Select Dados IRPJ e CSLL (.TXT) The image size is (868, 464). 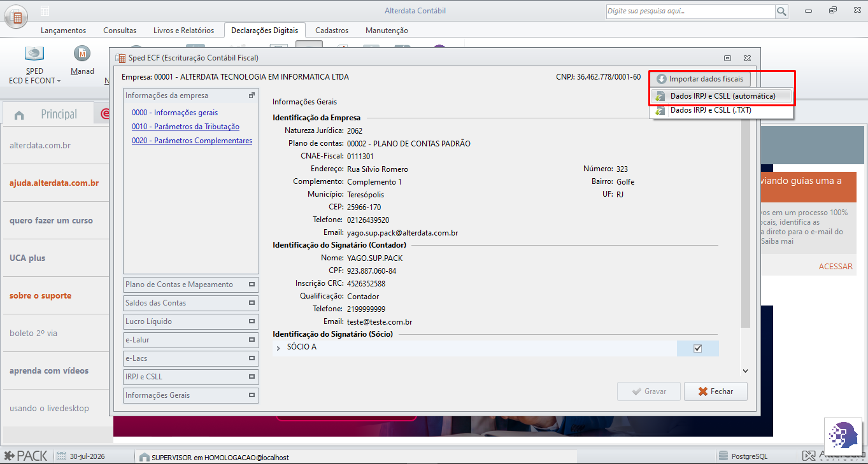point(722,110)
